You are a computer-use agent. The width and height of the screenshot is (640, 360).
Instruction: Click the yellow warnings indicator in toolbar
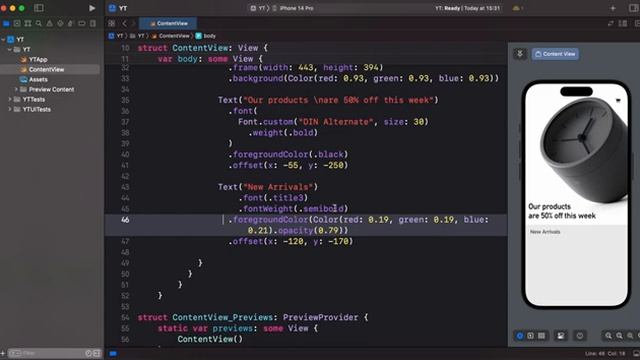coord(517,8)
